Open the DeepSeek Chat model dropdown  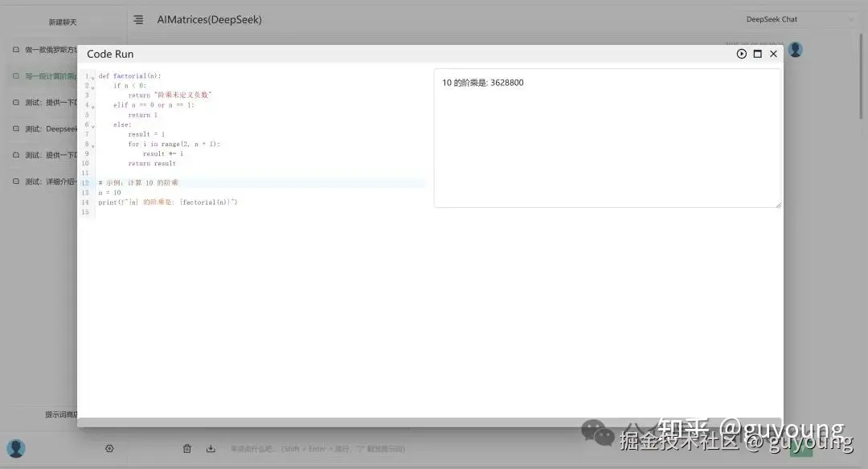point(799,19)
